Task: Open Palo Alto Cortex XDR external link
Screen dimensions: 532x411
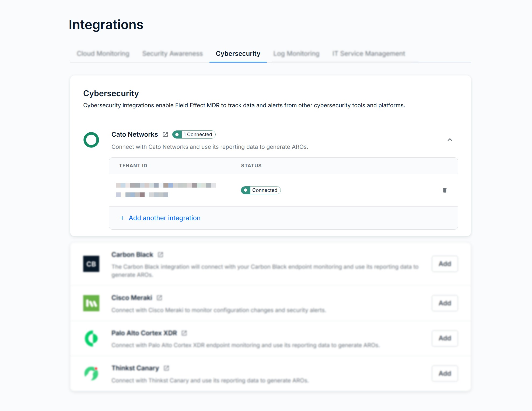Action: pyautogui.click(x=184, y=333)
